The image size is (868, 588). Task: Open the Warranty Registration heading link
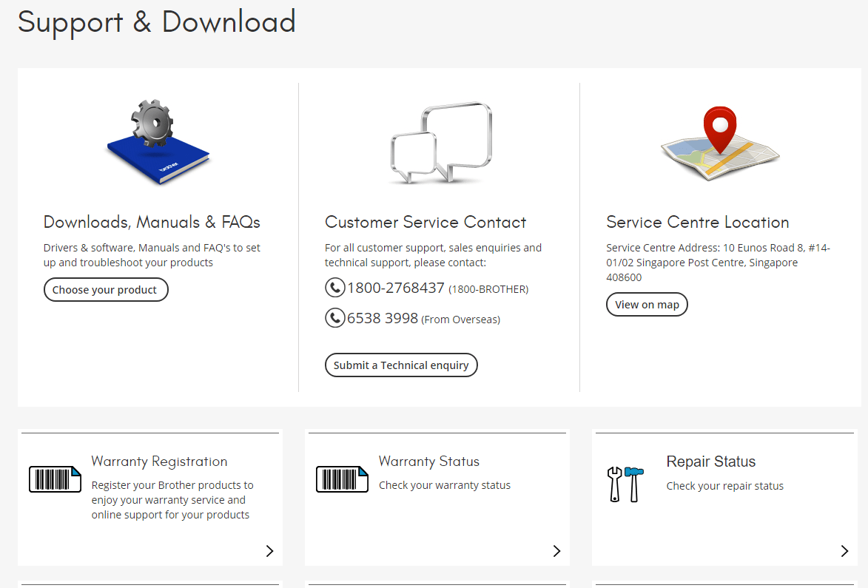point(159,462)
